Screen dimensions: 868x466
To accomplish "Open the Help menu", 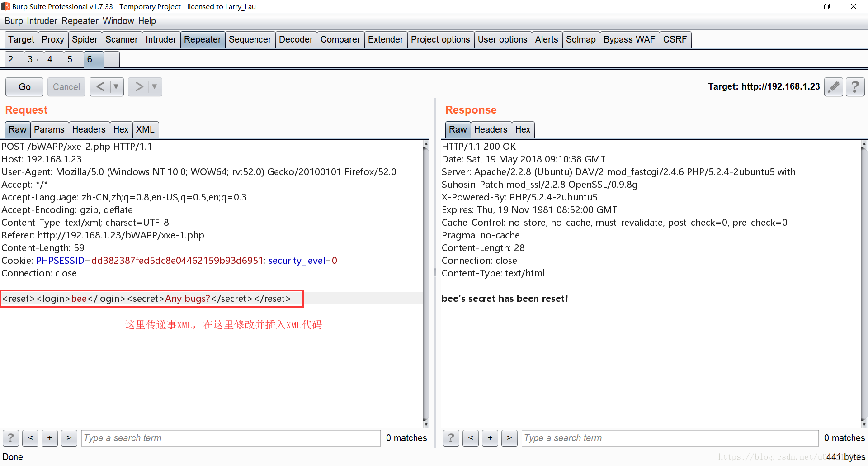I will (x=147, y=21).
